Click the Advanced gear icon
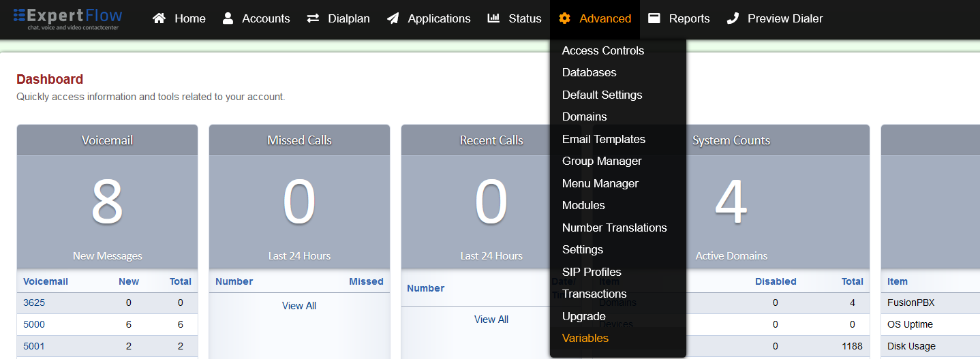 [x=564, y=18]
